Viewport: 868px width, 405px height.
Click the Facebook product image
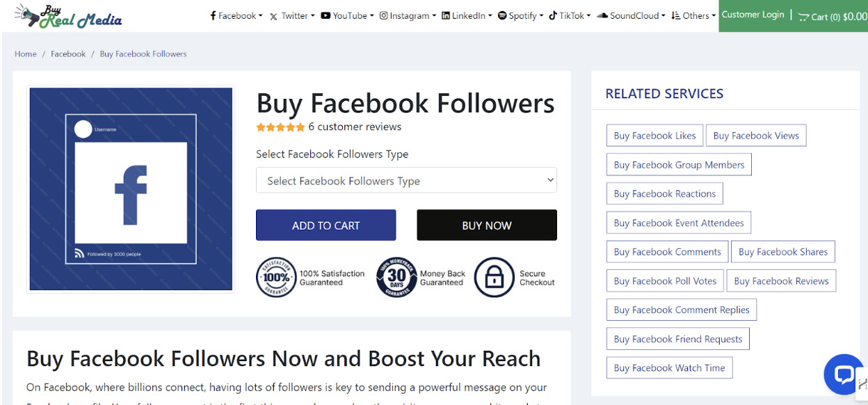click(131, 189)
